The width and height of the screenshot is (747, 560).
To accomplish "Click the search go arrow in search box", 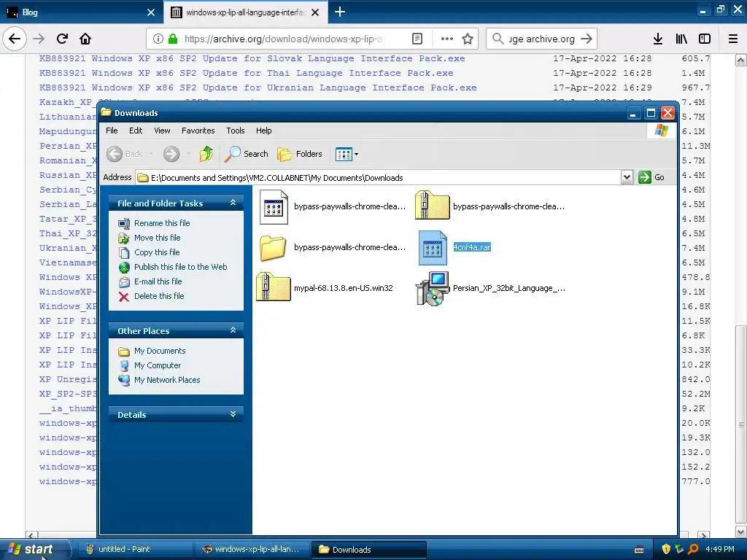I will click(587, 39).
